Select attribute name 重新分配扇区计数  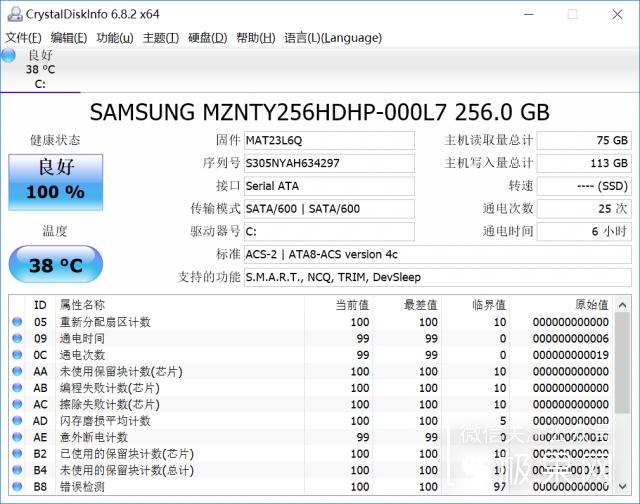click(105, 322)
